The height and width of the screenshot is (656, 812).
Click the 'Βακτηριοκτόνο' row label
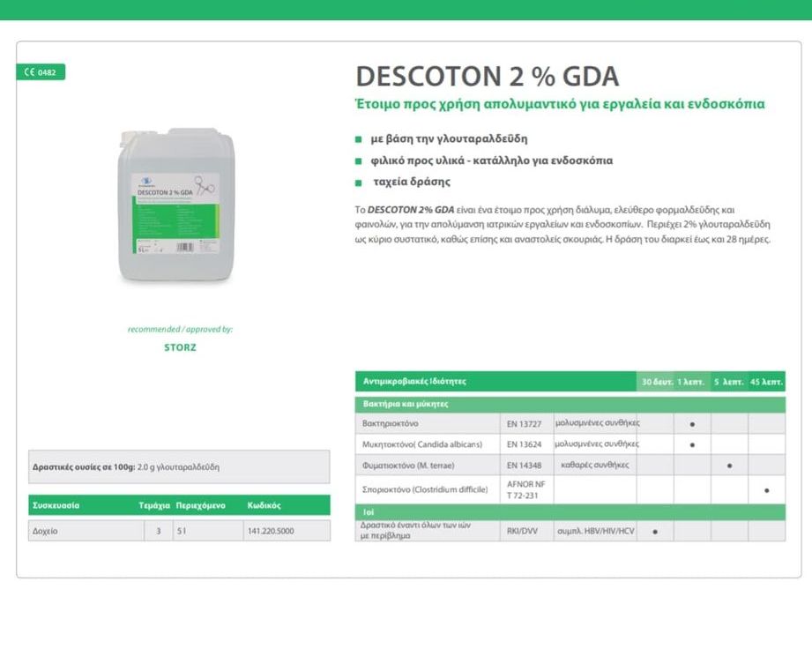tap(391, 423)
